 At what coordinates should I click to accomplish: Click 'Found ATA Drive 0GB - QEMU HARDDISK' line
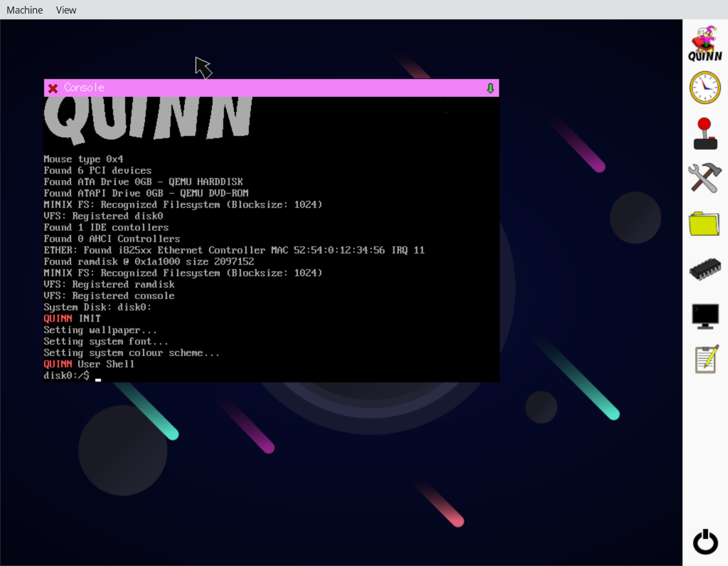pos(143,182)
